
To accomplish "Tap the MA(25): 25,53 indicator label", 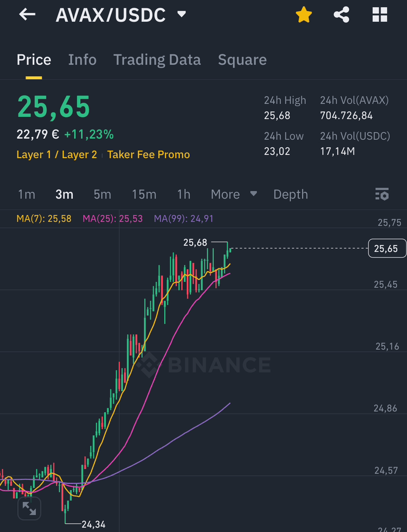I will tap(113, 218).
